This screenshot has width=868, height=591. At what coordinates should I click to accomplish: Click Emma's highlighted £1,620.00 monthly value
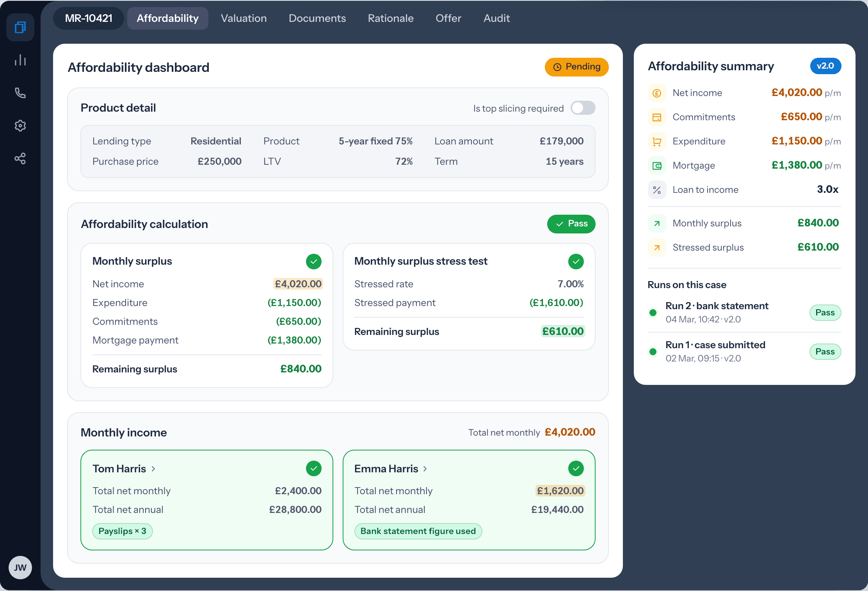click(560, 491)
